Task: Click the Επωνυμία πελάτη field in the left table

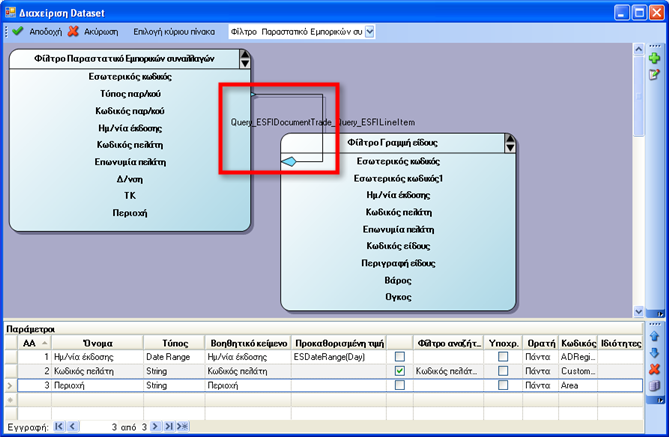Action: pyautogui.click(x=130, y=162)
